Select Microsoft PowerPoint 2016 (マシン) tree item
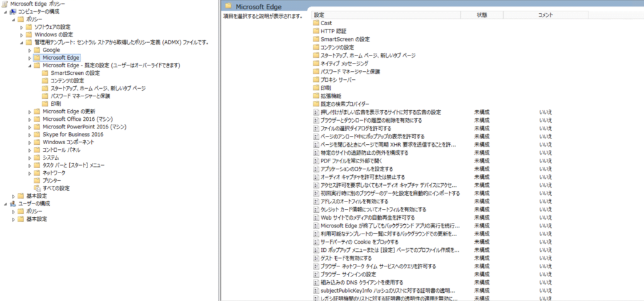Screen dimensions: 644x301 pyautogui.click(x=84, y=127)
